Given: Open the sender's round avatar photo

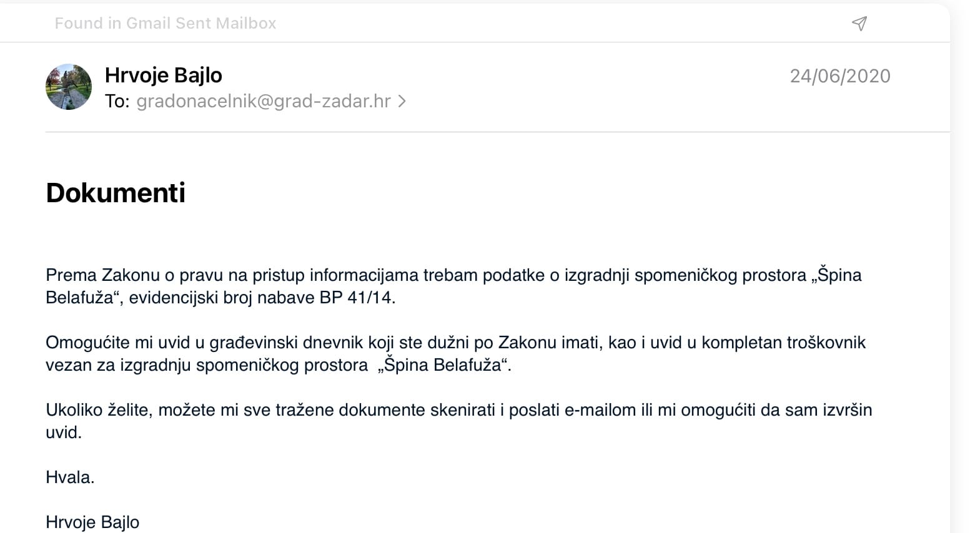Looking at the screenshot, I should pyautogui.click(x=69, y=87).
